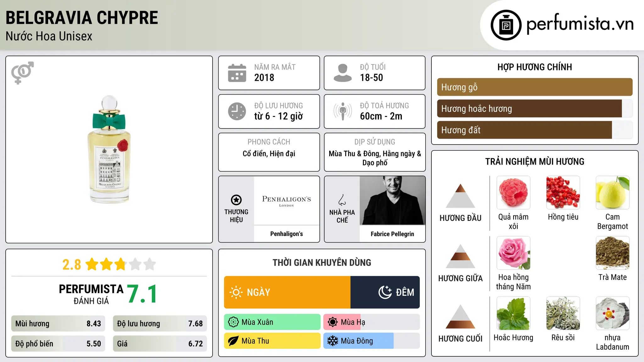Click the last grey rating star
Viewport: 644px width, 362px height.
click(x=150, y=264)
